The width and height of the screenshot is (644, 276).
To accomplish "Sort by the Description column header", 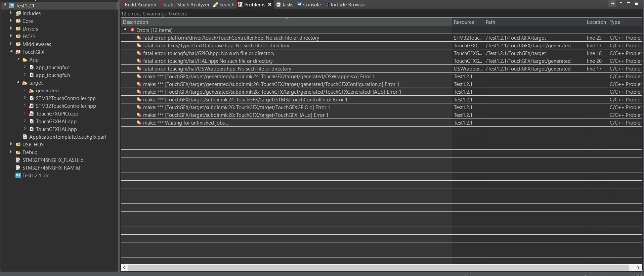I will point(286,22).
